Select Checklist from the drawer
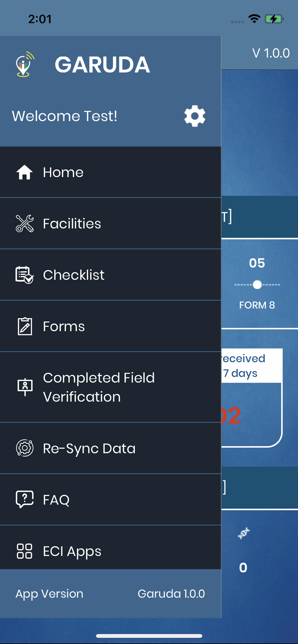 tap(111, 275)
